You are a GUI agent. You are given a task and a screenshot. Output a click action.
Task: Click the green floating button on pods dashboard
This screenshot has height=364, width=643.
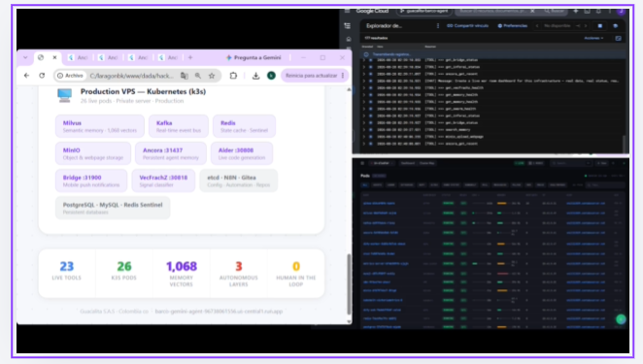tap(621, 319)
